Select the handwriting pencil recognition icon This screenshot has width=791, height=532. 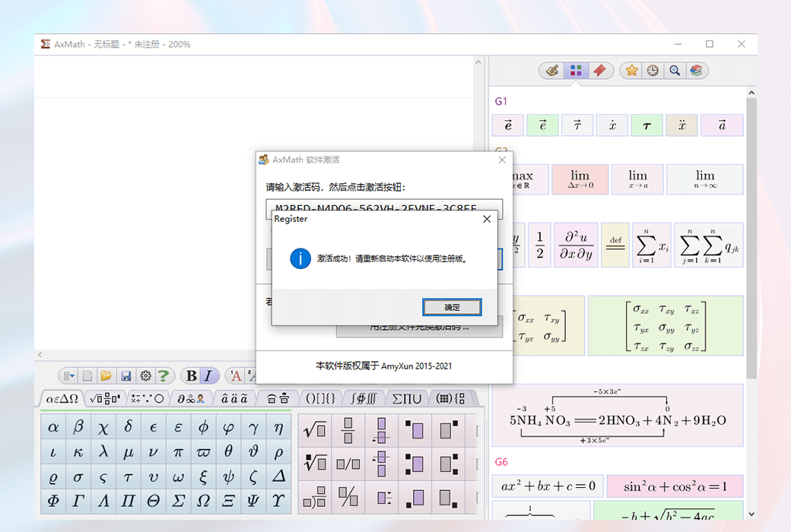point(553,70)
